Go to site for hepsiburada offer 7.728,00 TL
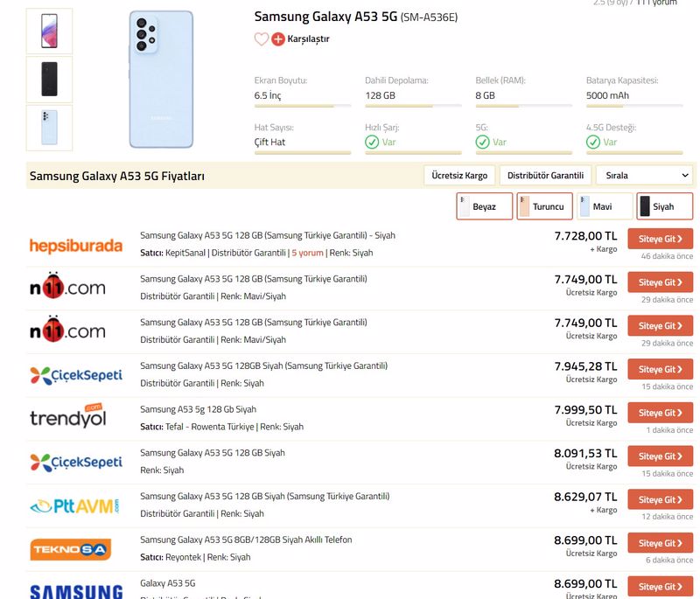The width and height of the screenshot is (700, 599). (x=661, y=239)
